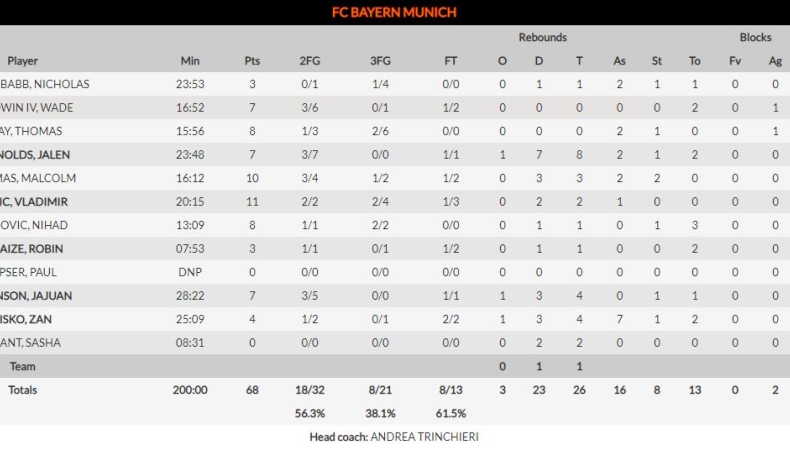Click head coach name ANDREA TRINCHIERI

(424, 437)
